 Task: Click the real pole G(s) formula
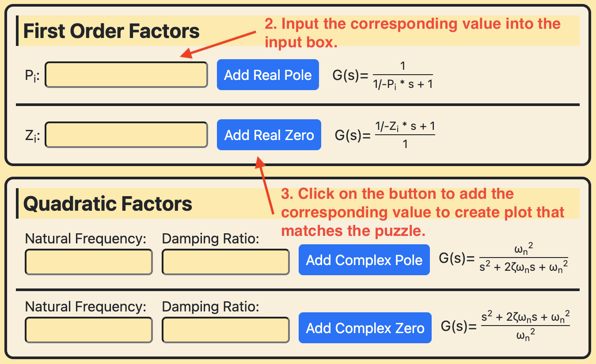(383, 75)
